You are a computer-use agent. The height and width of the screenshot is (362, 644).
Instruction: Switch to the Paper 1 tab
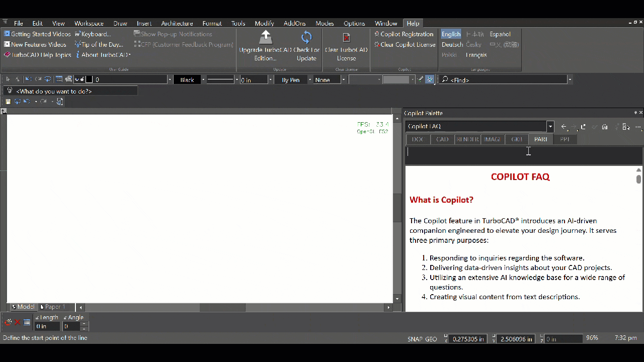(52, 307)
